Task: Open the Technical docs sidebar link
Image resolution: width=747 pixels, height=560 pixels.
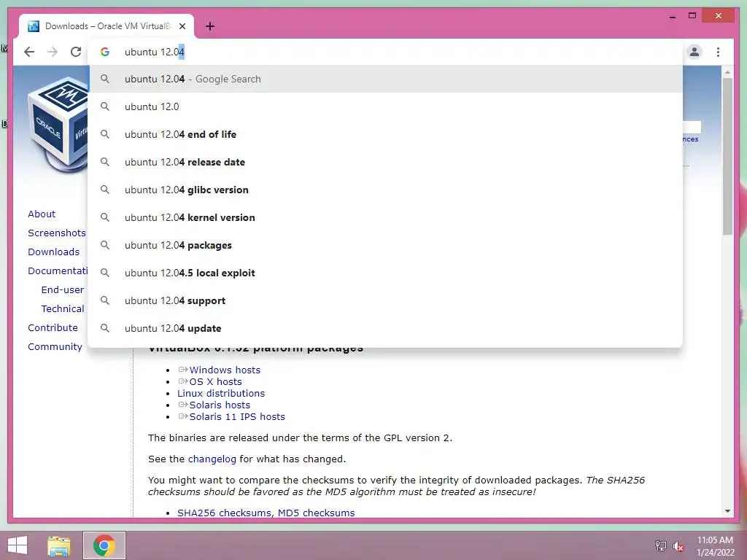Action: click(x=63, y=308)
